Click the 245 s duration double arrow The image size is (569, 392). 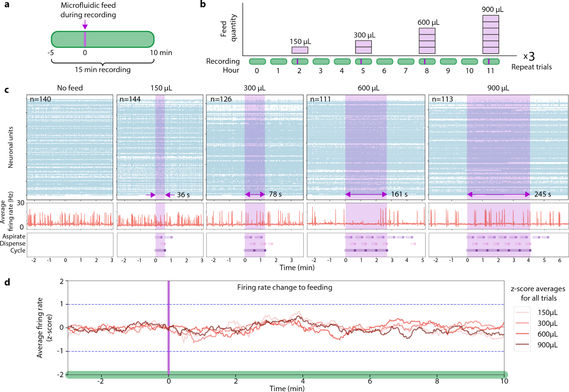[x=498, y=195]
